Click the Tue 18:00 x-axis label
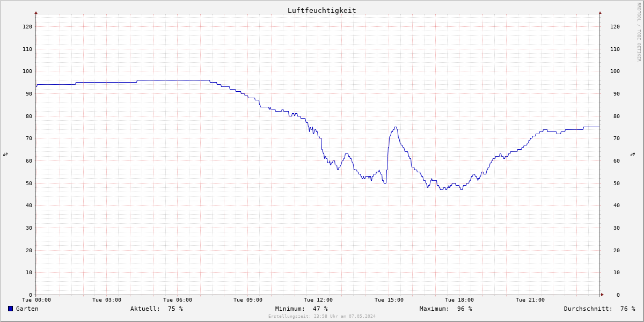 click(x=459, y=300)
